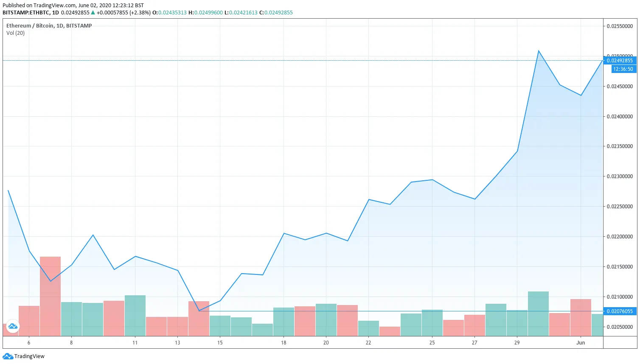Screen dimensions: 640x364
Task: Click the 0.02550000 price axis label
Action: point(620,26)
